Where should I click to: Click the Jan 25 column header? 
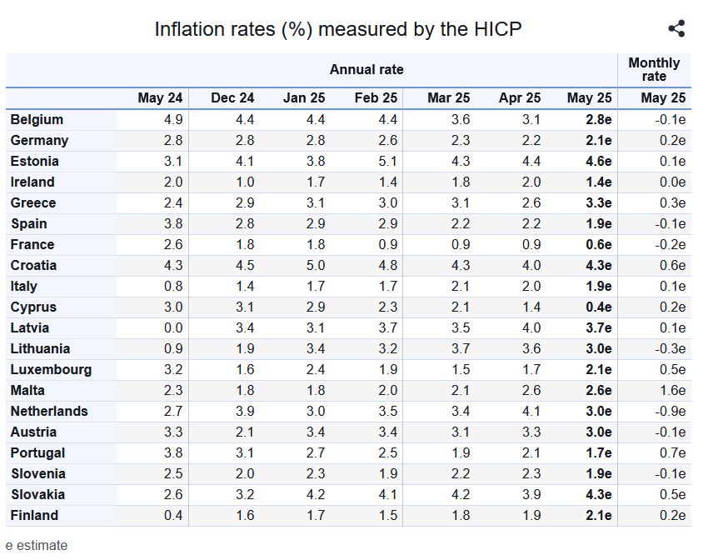304,98
